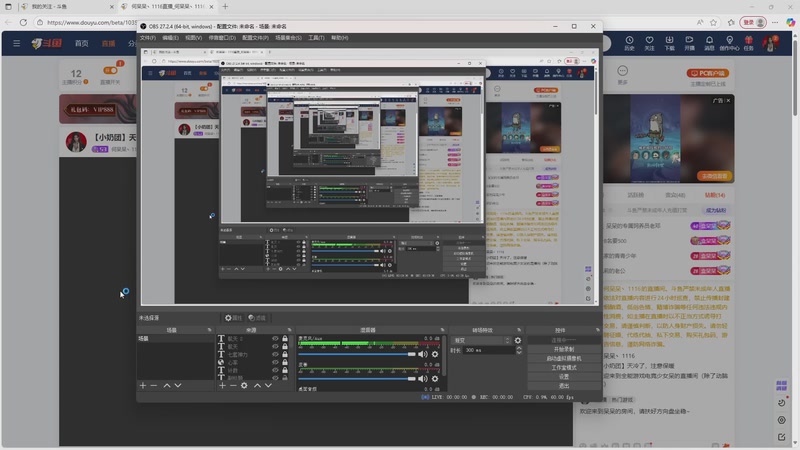
Task: Pop out the 混音器 dock panel
Action: tap(442, 330)
